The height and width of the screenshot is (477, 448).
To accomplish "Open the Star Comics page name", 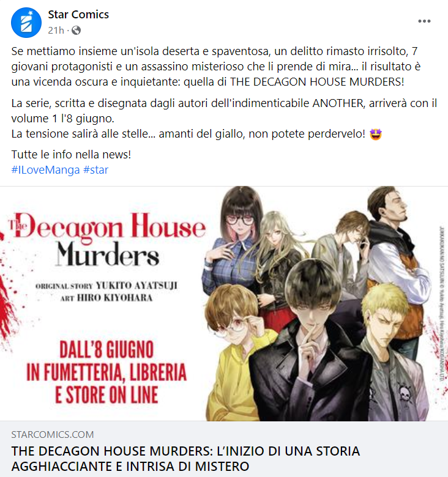I will 78,14.
